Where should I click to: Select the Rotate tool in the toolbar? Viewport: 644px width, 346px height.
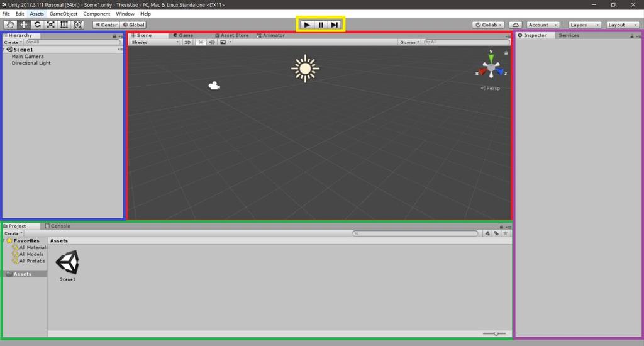tap(37, 25)
